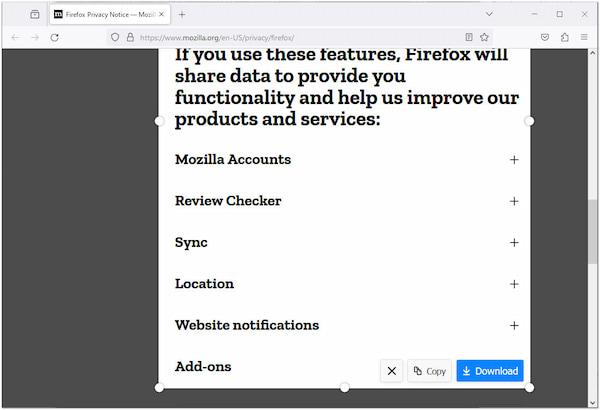This screenshot has width=600, height=410.
Task: Go forward to next page
Action: (x=35, y=37)
